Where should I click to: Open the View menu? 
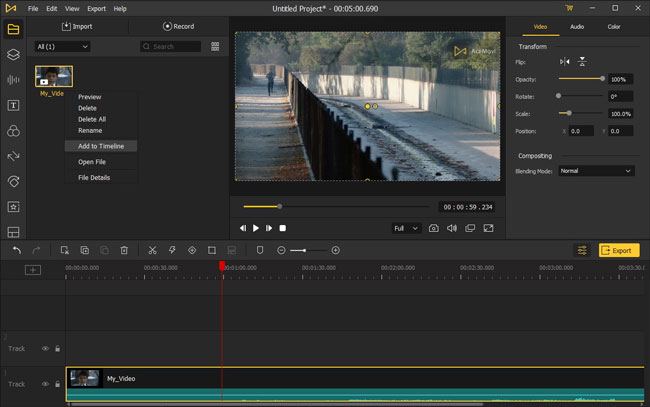pos(72,9)
